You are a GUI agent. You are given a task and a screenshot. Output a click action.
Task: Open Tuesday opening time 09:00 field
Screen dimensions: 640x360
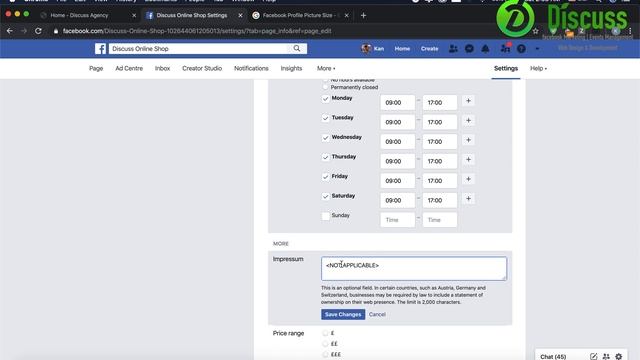click(x=398, y=122)
